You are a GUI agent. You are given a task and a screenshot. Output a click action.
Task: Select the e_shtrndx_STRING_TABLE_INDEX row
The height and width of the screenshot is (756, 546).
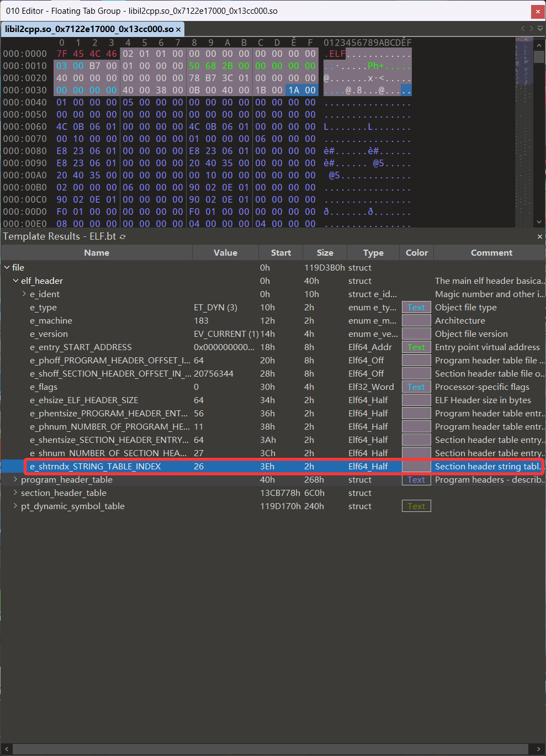(x=273, y=466)
